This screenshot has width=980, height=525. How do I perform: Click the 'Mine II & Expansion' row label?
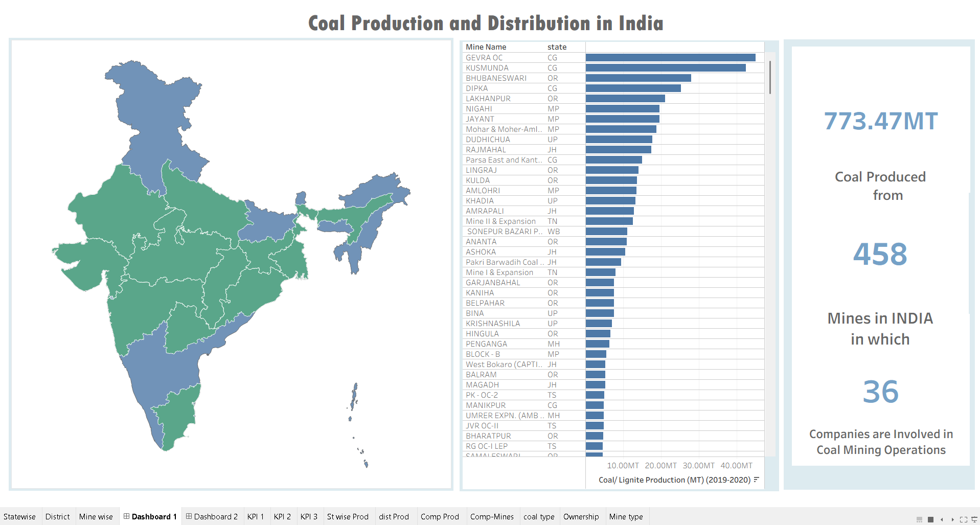coord(501,221)
